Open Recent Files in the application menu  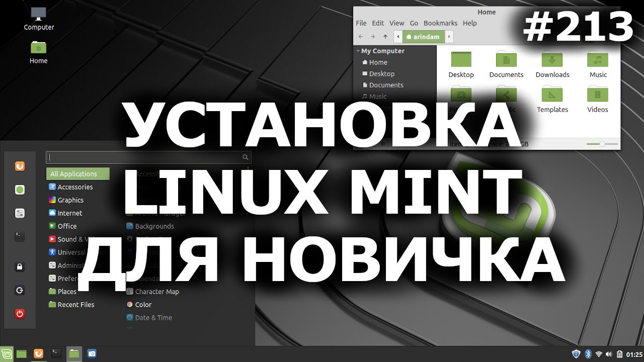[x=71, y=304]
